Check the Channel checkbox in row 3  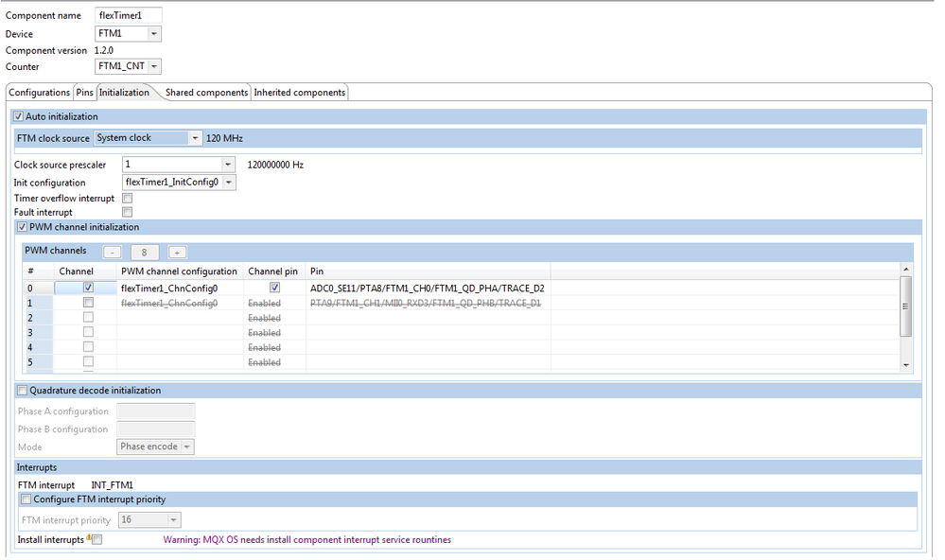tap(88, 332)
